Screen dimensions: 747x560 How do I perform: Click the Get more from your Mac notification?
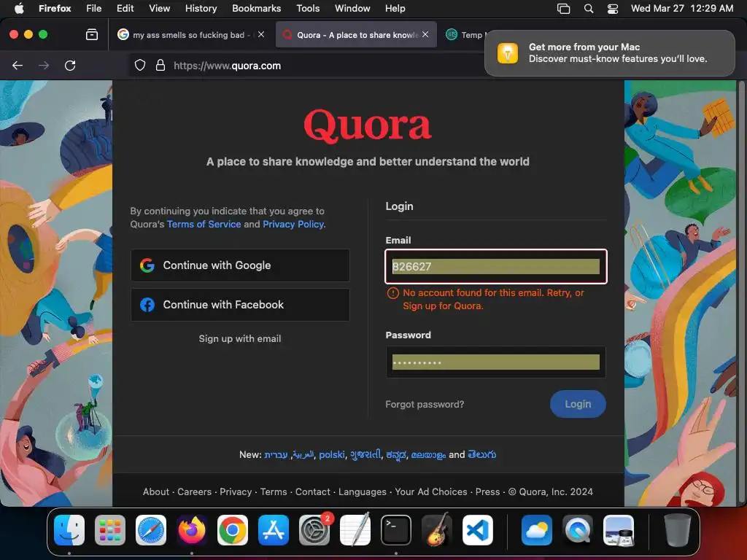609,52
